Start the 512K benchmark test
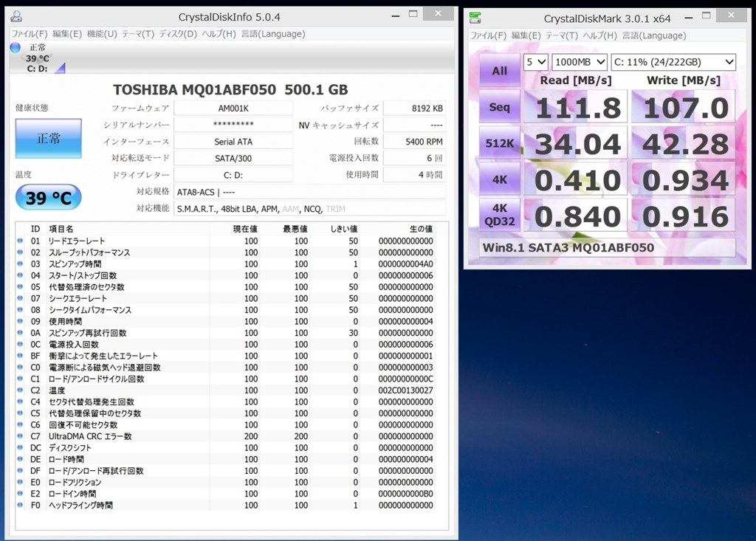The height and width of the screenshot is (541, 756). click(500, 143)
